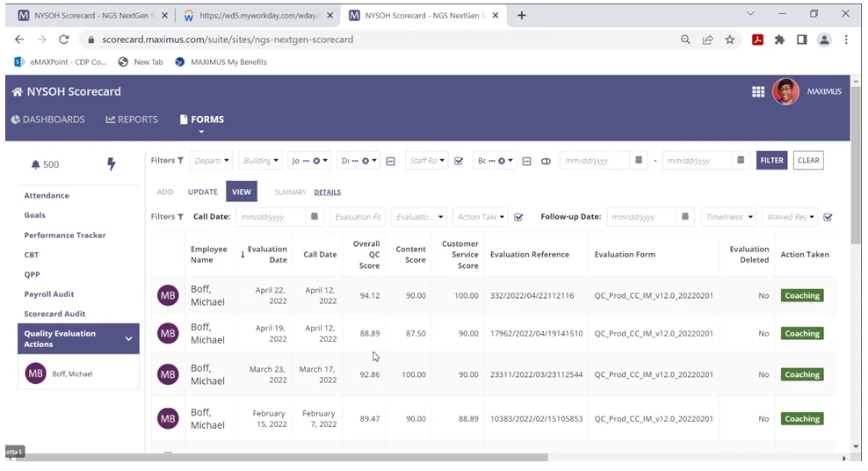This screenshot has height=471, width=868.
Task: Toggle the checkbox after Waived Reason filter
Action: (x=828, y=218)
